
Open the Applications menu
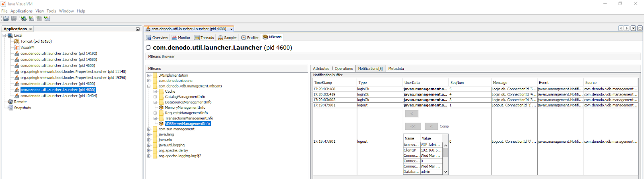click(x=21, y=11)
